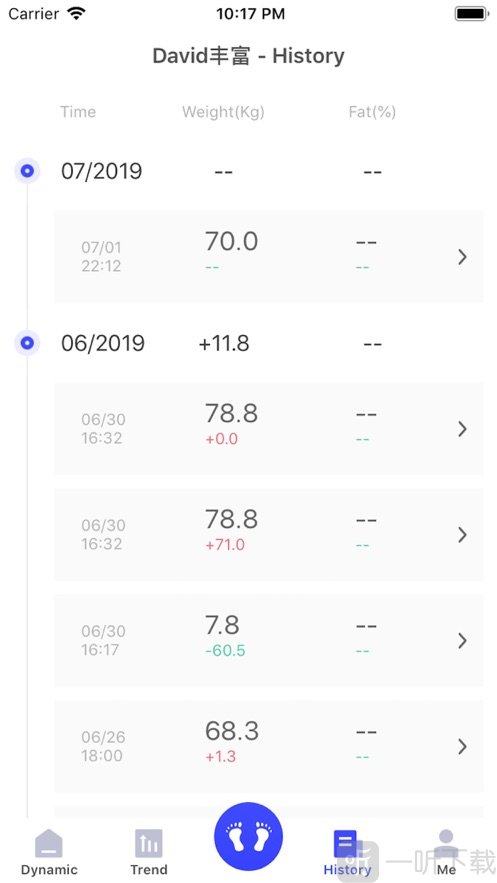Tap the Wi-Fi icon beside Carrier
Viewport: 497px width, 883px height.
pyautogui.click(x=75, y=14)
